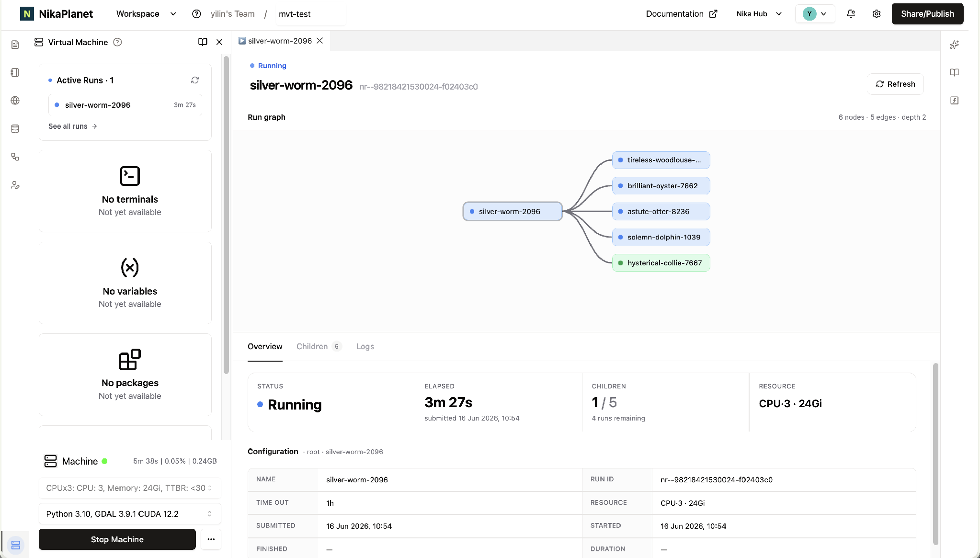Screen dimensions: 980x558
Task: Open the user avatar Y dropdown
Action: pyautogui.click(x=815, y=14)
